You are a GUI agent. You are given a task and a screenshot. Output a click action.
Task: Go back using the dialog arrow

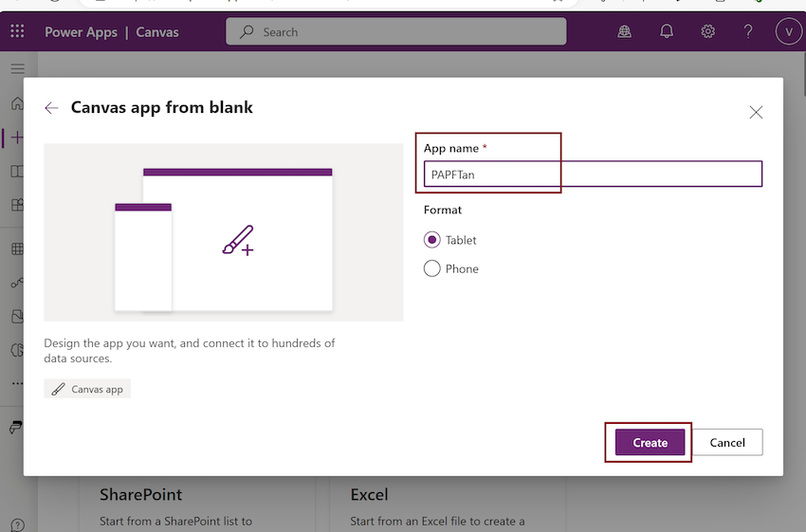point(51,108)
